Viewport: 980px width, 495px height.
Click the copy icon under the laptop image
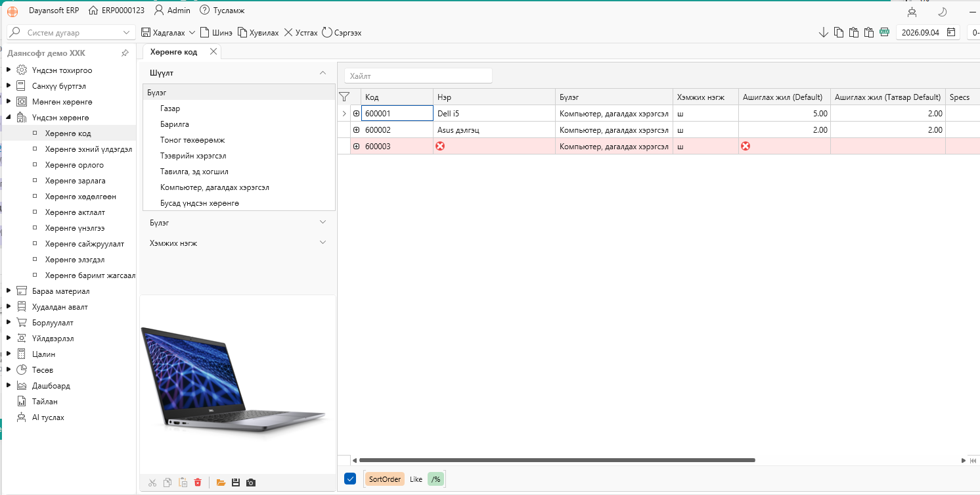tap(167, 483)
